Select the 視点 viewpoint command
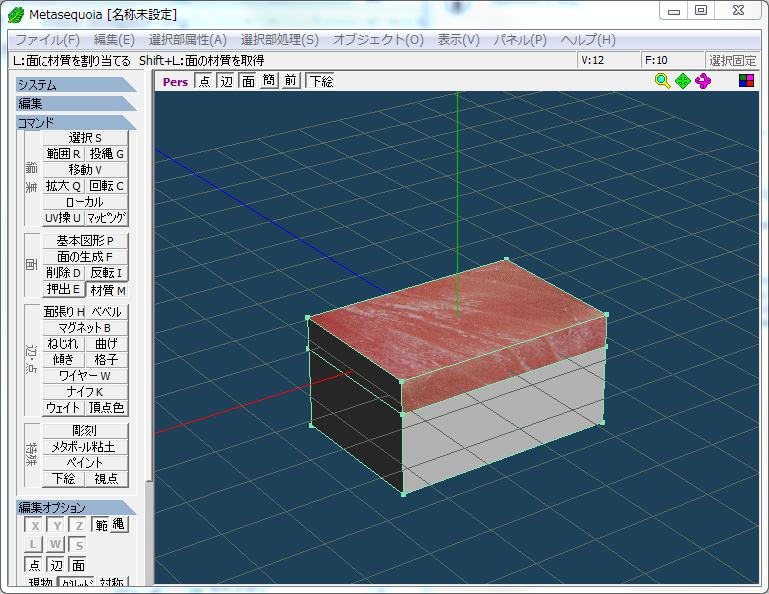This screenshot has width=769, height=594. click(x=106, y=479)
